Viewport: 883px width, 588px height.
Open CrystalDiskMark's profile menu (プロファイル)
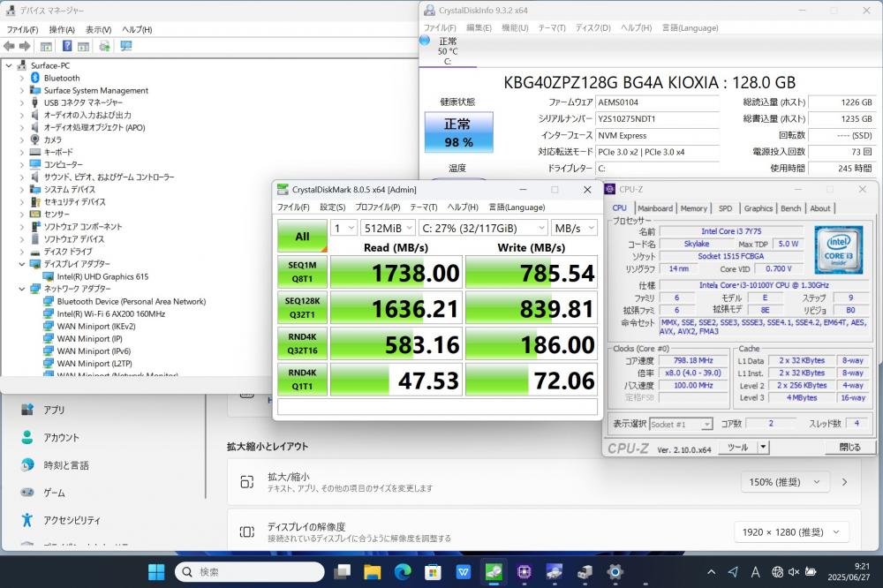pos(378,207)
